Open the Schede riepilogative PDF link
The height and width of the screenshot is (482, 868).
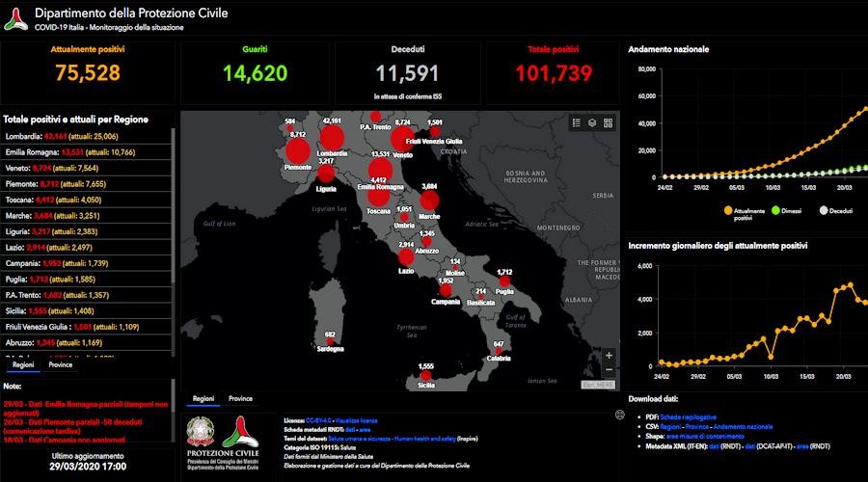click(x=688, y=417)
